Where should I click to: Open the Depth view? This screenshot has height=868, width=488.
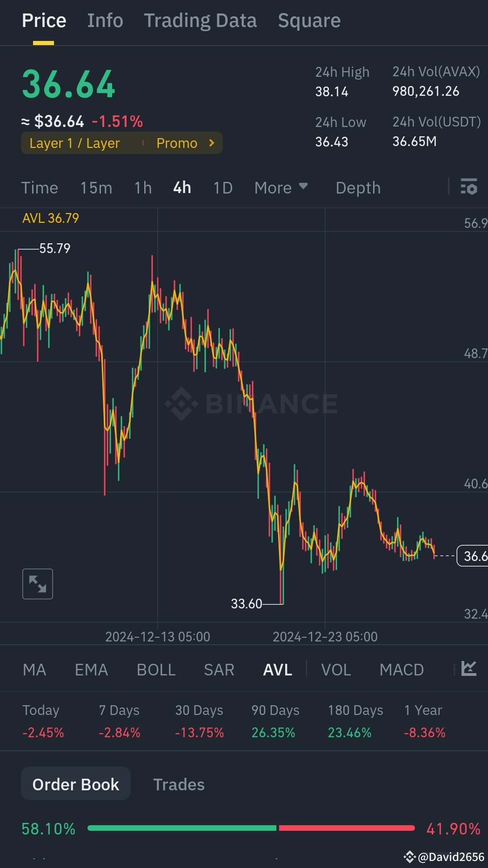pos(358,187)
